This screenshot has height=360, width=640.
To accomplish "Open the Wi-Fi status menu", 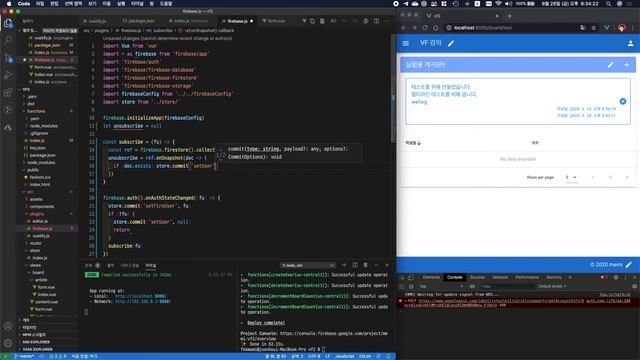I will [x=498, y=4].
